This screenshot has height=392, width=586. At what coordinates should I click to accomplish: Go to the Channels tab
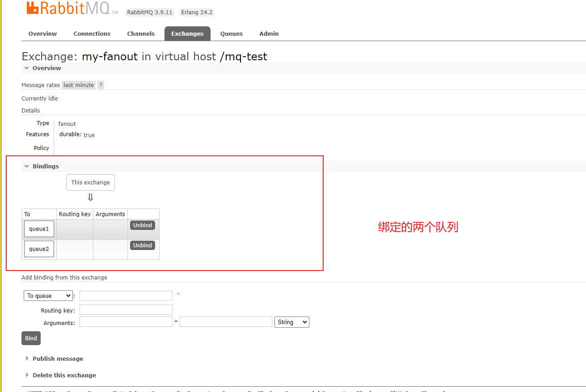pyautogui.click(x=141, y=34)
